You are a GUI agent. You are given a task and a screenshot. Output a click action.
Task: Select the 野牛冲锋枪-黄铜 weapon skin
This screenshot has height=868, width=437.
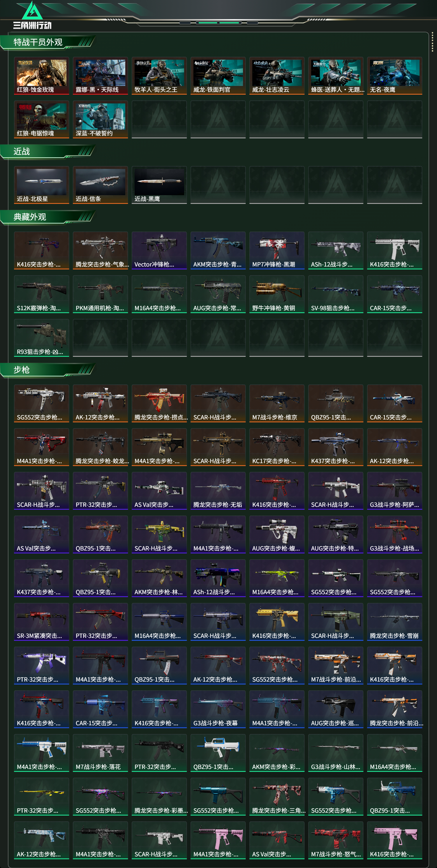[277, 294]
